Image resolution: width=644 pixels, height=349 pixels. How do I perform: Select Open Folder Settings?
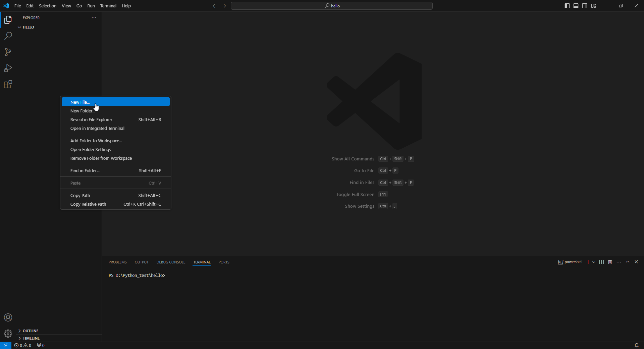[x=116, y=149]
